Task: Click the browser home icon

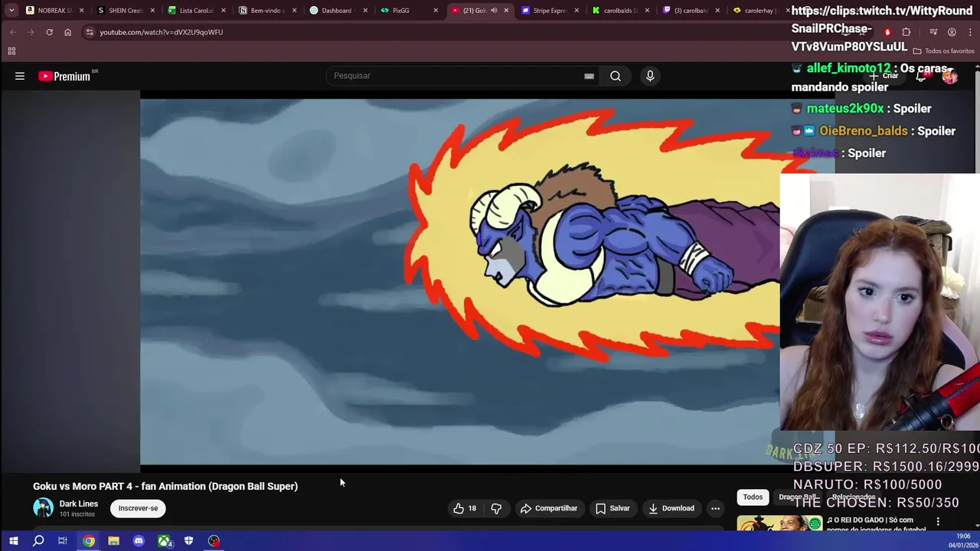Action: 67,32
